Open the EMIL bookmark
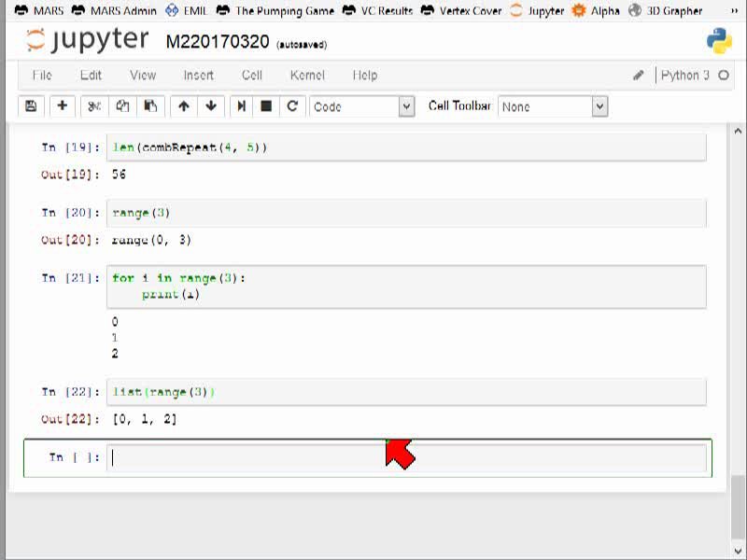 point(186,10)
